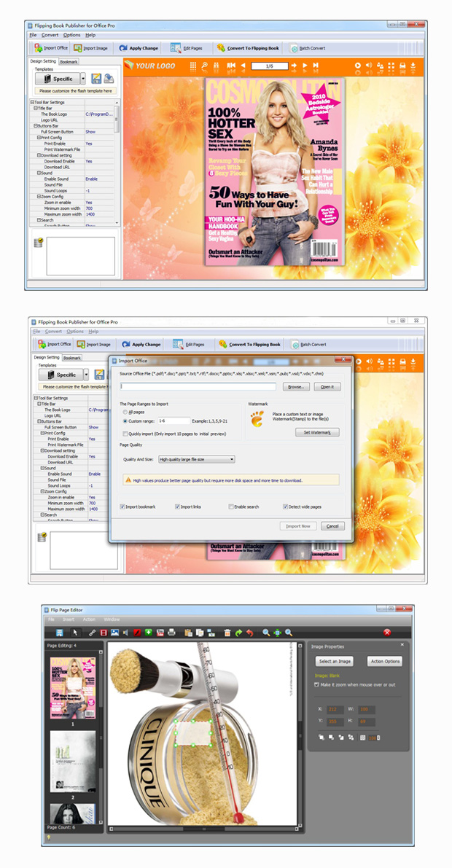The image size is (452, 868).
Task: Insert Flash with the red Flash icon
Action: [x=137, y=632]
